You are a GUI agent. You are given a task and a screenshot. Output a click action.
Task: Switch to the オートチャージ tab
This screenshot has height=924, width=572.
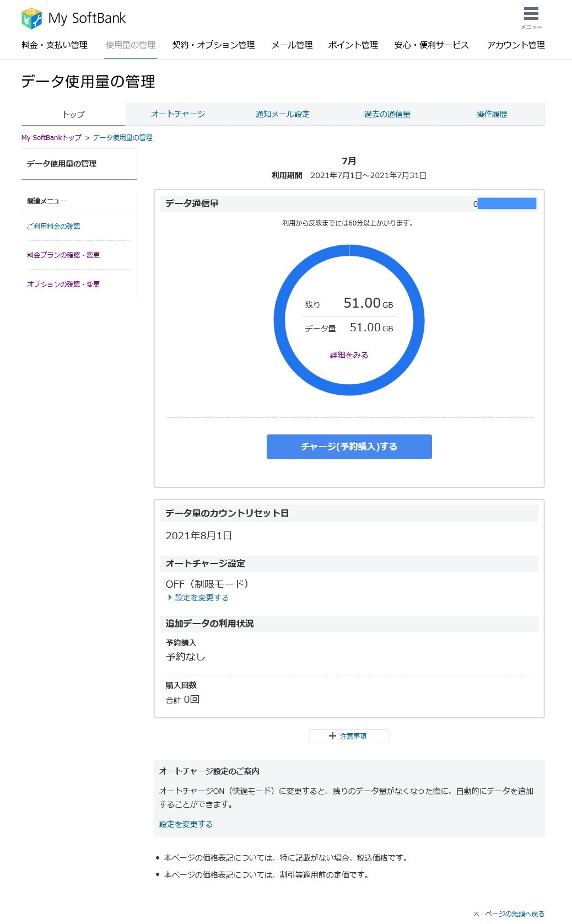click(x=178, y=114)
